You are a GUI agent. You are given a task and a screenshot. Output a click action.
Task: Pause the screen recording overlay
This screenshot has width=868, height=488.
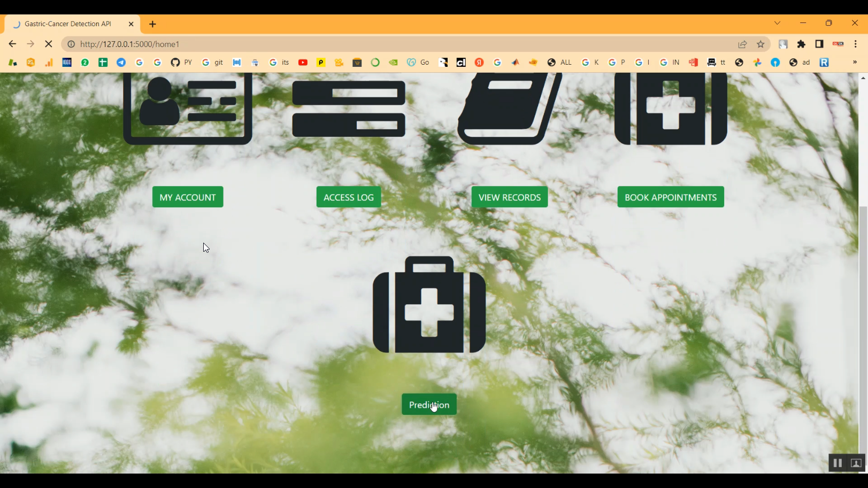(838, 463)
